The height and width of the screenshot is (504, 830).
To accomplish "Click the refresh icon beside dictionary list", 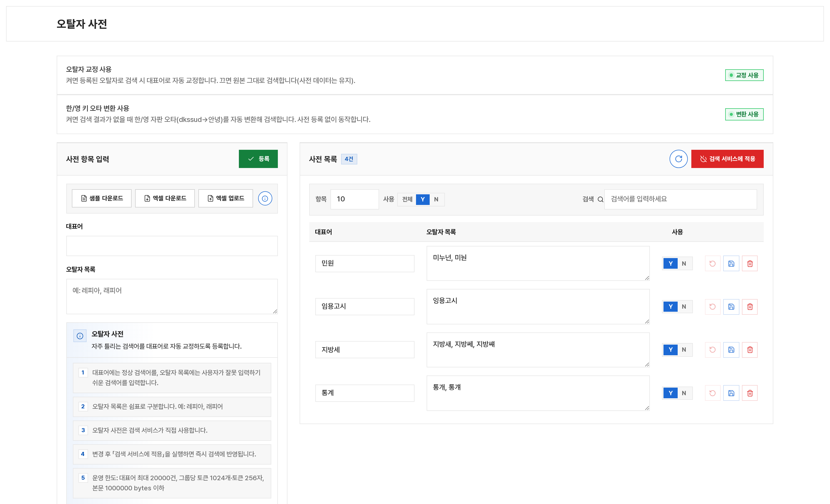I will pos(678,159).
